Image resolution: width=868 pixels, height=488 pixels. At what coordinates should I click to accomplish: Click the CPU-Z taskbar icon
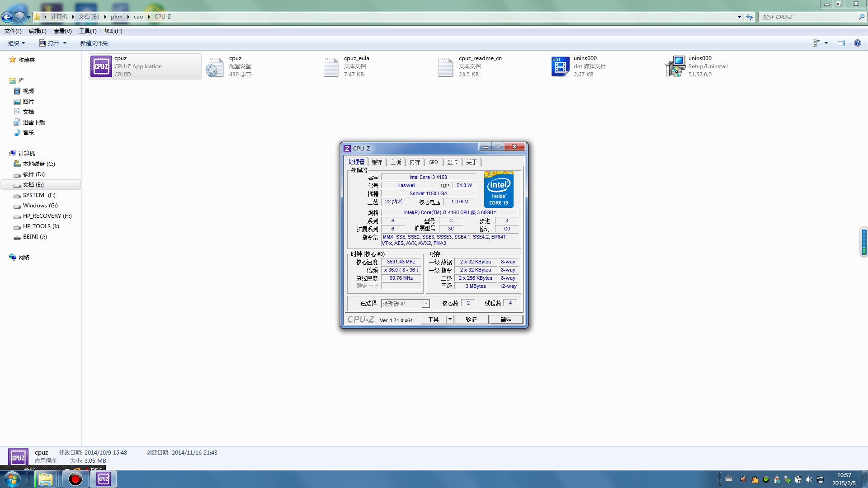104,479
